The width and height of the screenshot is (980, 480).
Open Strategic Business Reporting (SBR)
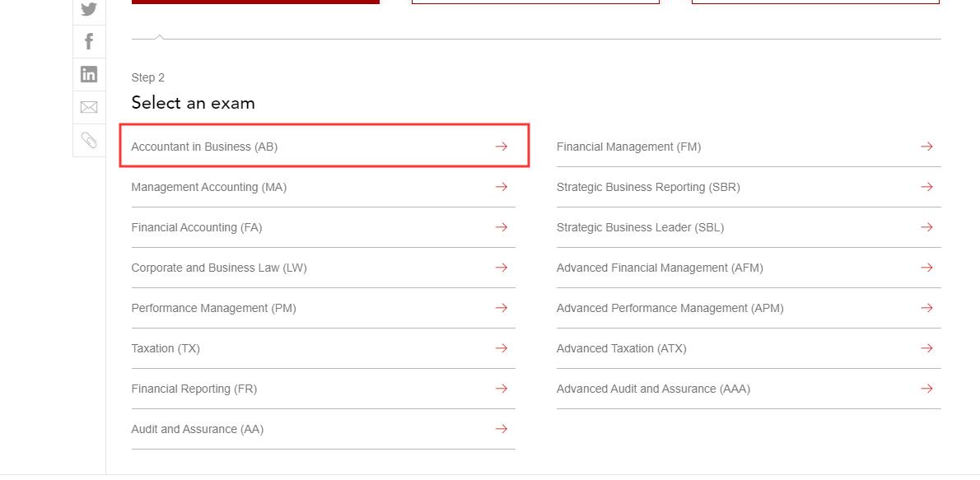[x=648, y=187]
